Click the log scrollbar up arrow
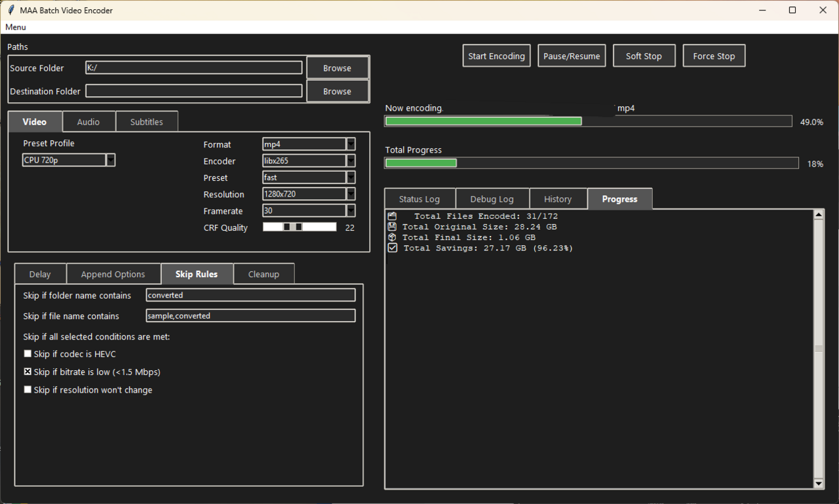This screenshot has width=839, height=504. pos(819,214)
